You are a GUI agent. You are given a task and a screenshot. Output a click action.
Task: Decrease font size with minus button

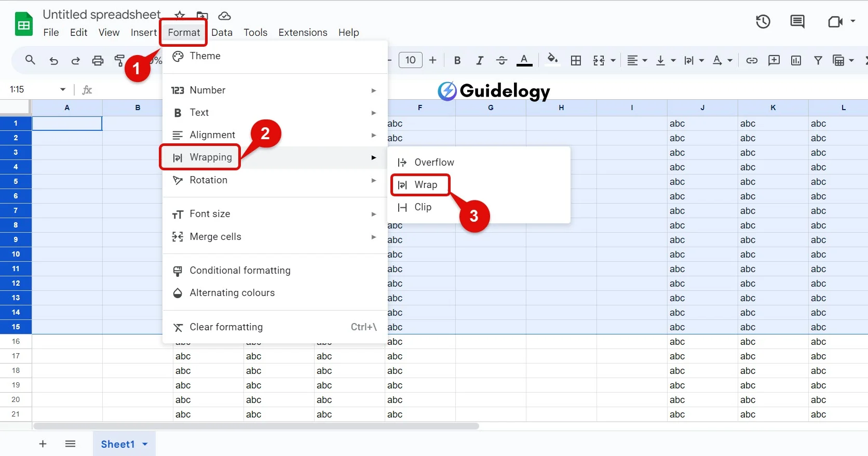point(390,60)
